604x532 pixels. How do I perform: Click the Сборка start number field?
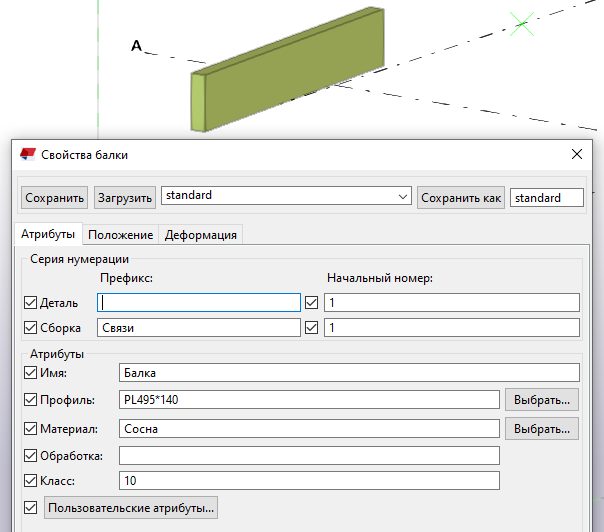coord(451,328)
